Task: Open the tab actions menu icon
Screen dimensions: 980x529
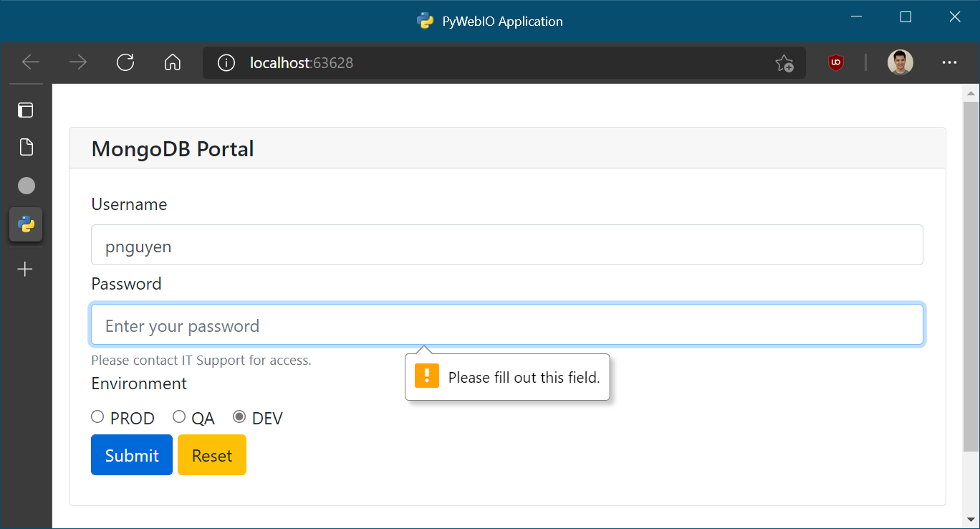Action: coord(26,110)
